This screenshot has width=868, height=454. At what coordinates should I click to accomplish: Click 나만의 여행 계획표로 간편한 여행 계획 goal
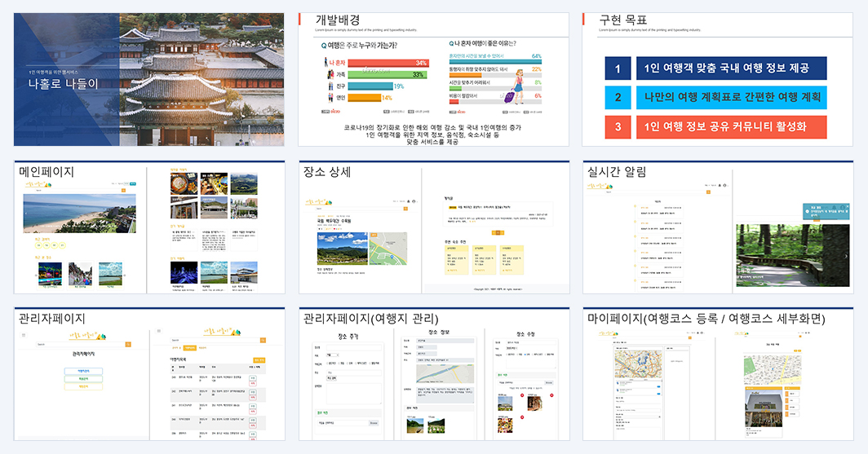click(x=731, y=97)
